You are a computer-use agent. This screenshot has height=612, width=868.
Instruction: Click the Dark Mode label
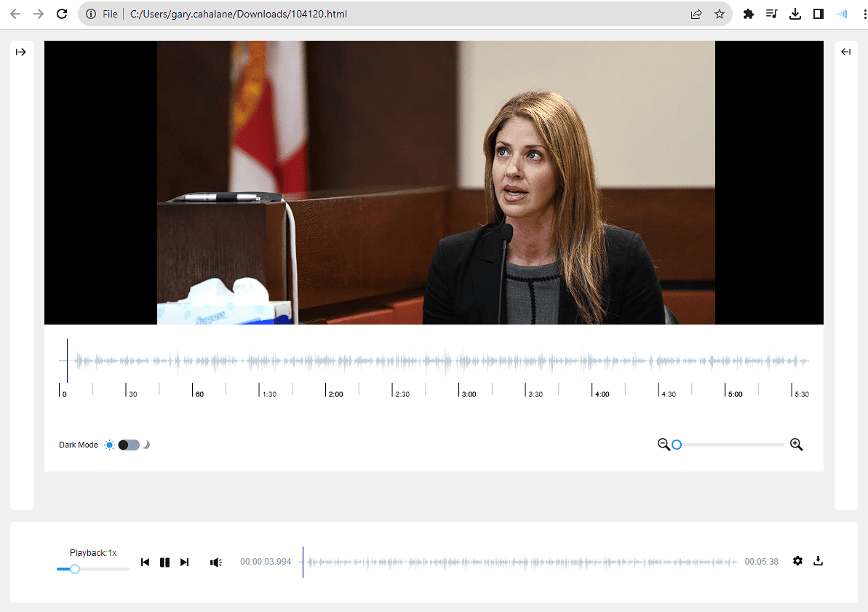pyautogui.click(x=78, y=445)
